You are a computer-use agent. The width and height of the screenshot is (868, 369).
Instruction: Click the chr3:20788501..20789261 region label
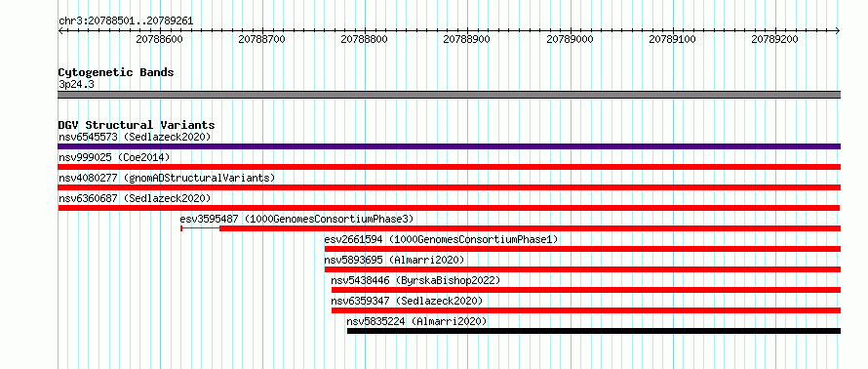pos(126,21)
